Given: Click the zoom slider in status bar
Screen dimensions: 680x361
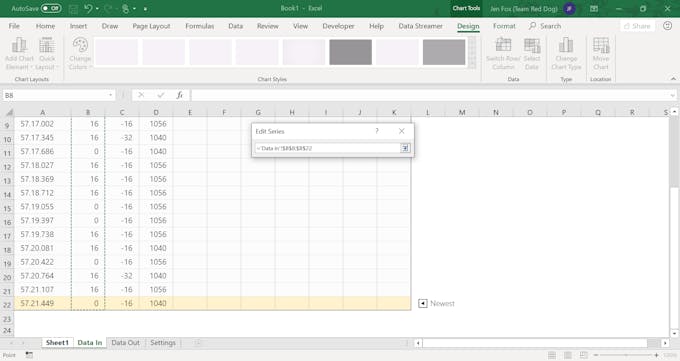Looking at the screenshot, I should [x=626, y=355].
